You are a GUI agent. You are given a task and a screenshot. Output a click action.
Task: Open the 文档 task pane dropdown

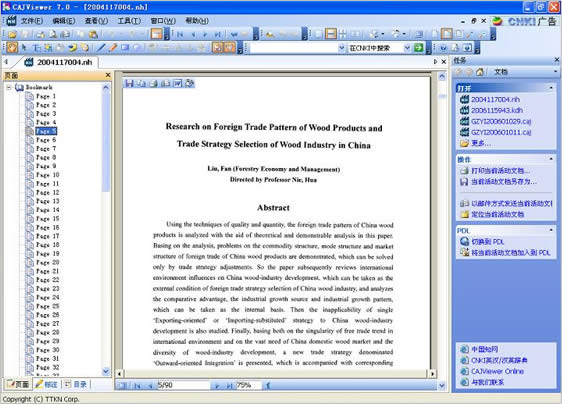pyautogui.click(x=555, y=72)
